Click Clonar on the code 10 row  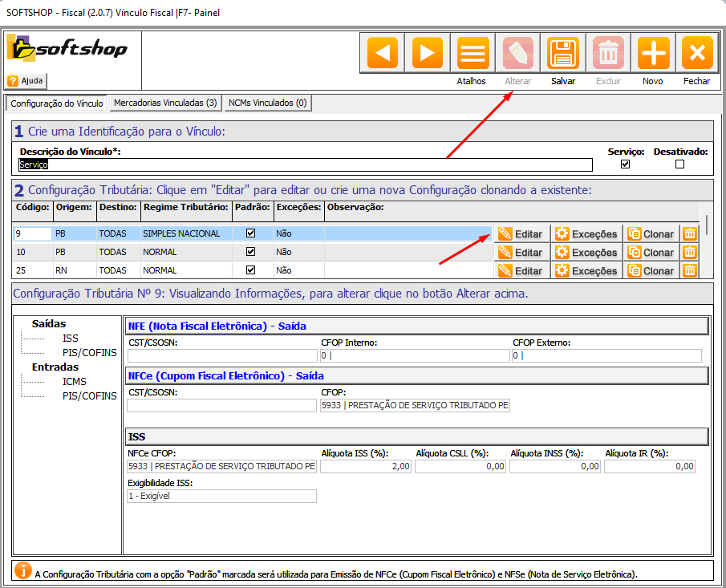point(651,252)
